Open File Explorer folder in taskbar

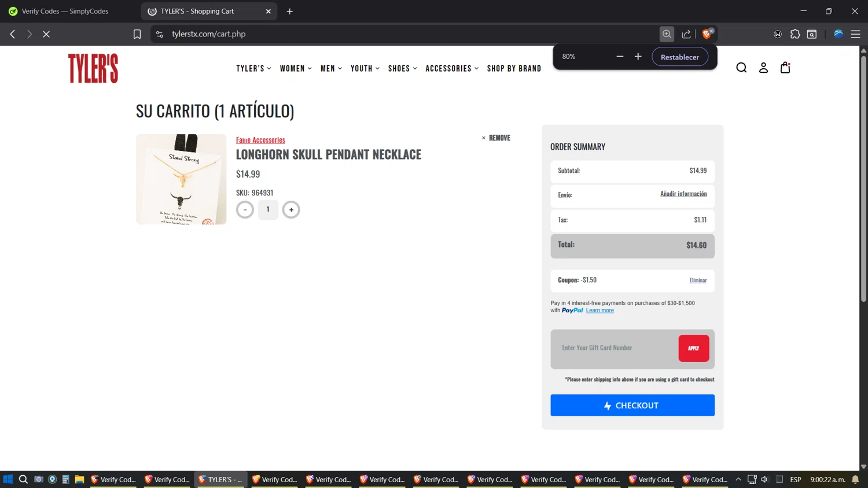79,479
